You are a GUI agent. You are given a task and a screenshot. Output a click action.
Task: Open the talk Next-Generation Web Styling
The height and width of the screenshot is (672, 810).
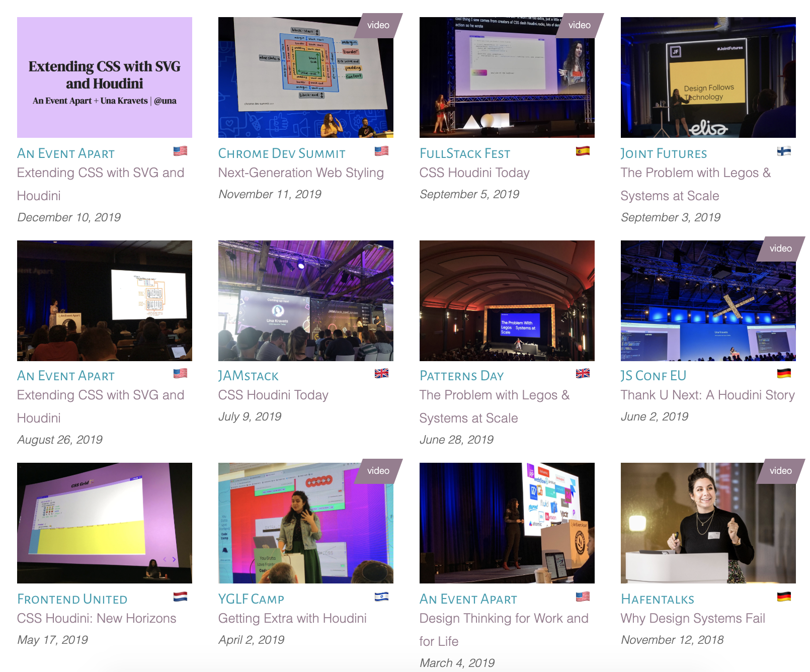(301, 173)
